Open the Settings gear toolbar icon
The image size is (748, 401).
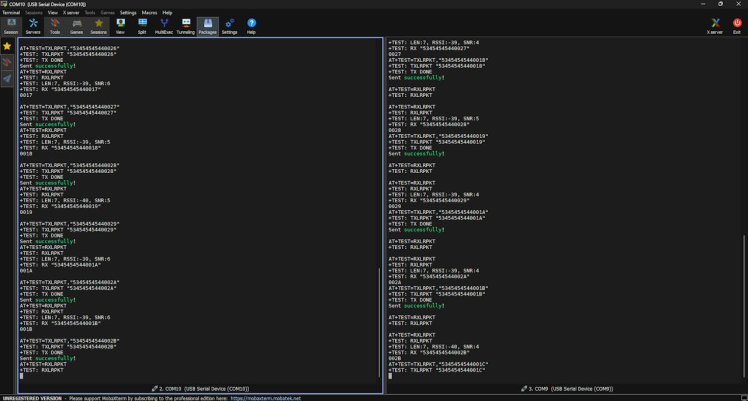230,25
